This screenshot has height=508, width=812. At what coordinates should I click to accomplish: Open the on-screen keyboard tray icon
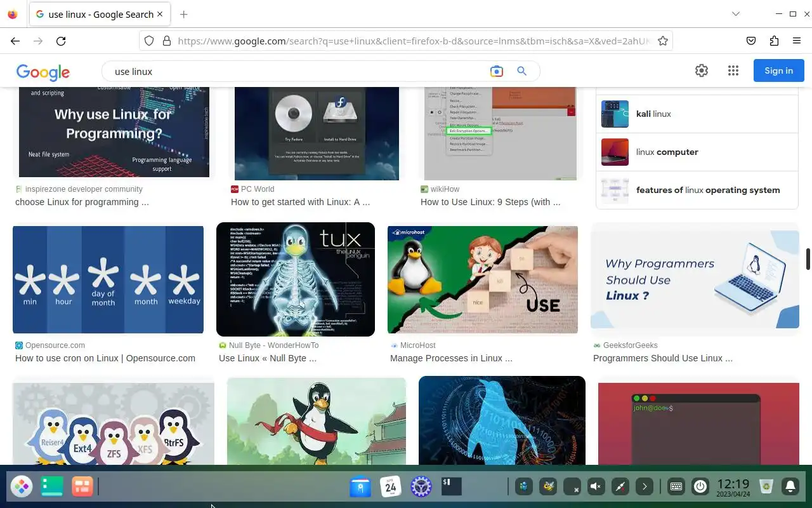[676, 487]
